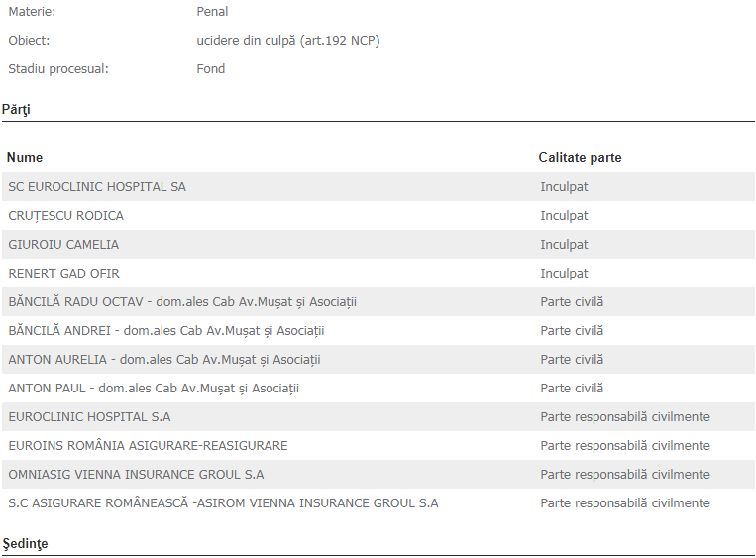Click OMNIASIG VIENNA INSURANCE GROUL S.A

[136, 475]
